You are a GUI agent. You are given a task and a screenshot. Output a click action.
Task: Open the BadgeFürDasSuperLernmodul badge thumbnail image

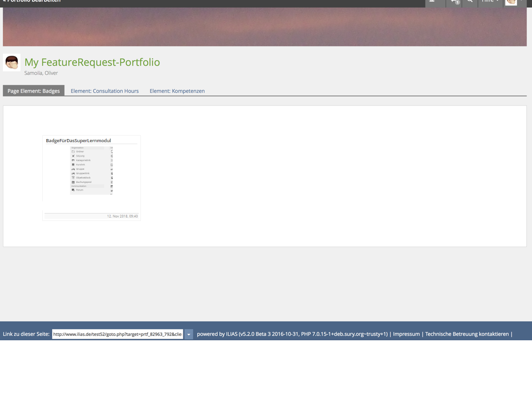click(91, 171)
